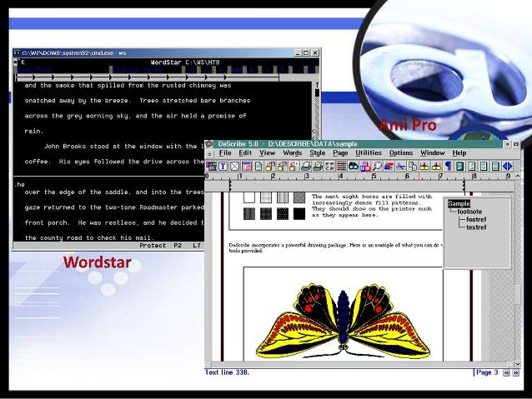
Task: Click the left arrow of DeScribe's horizontal scrollbar
Action: coord(208,365)
